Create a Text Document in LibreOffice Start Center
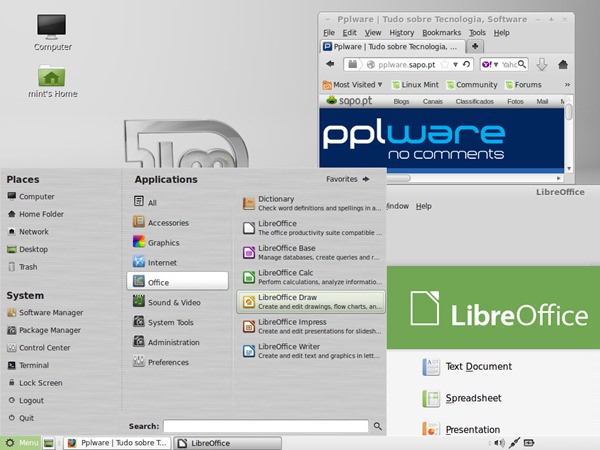 click(467, 367)
